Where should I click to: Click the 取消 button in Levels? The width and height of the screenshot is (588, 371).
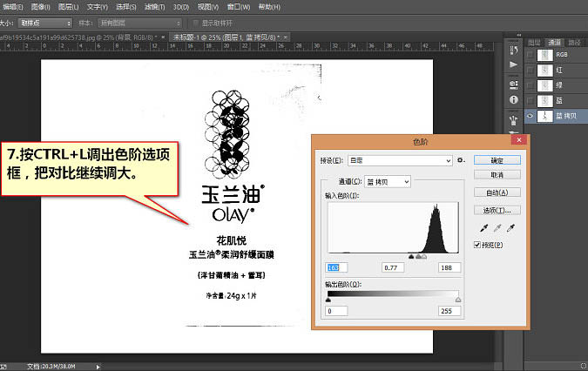click(497, 175)
